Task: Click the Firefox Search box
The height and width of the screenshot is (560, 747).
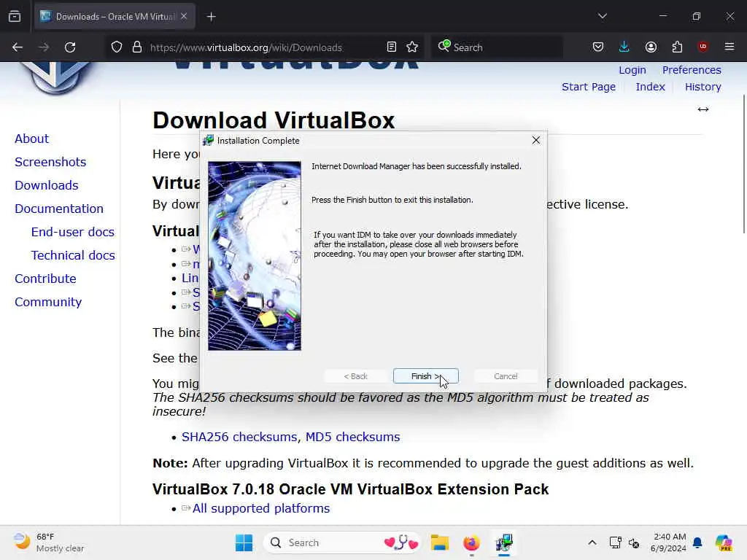Action: [497, 47]
